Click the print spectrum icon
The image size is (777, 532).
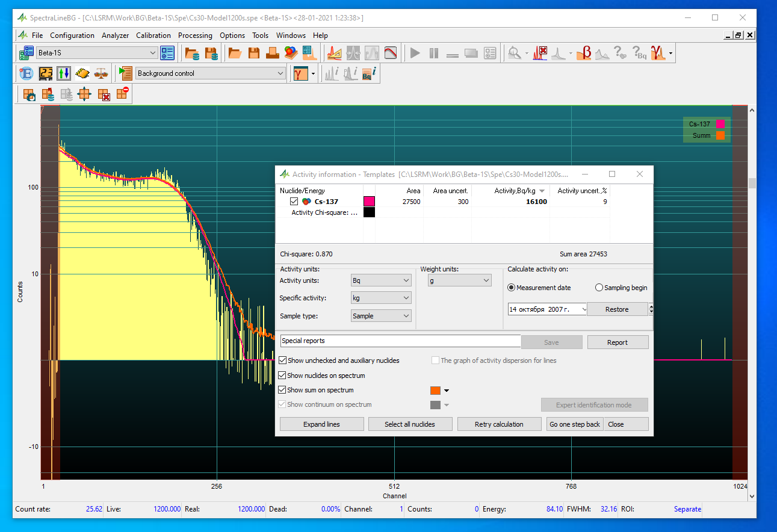tap(273, 54)
